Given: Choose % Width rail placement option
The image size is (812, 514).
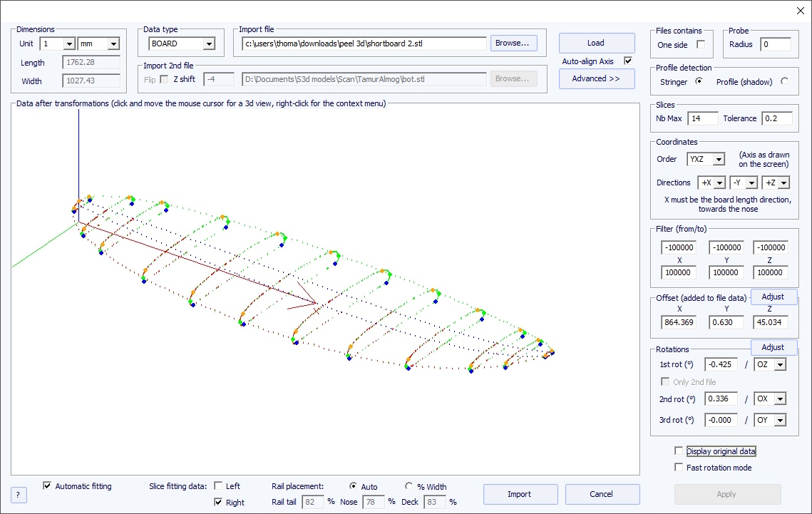Looking at the screenshot, I should point(409,486).
